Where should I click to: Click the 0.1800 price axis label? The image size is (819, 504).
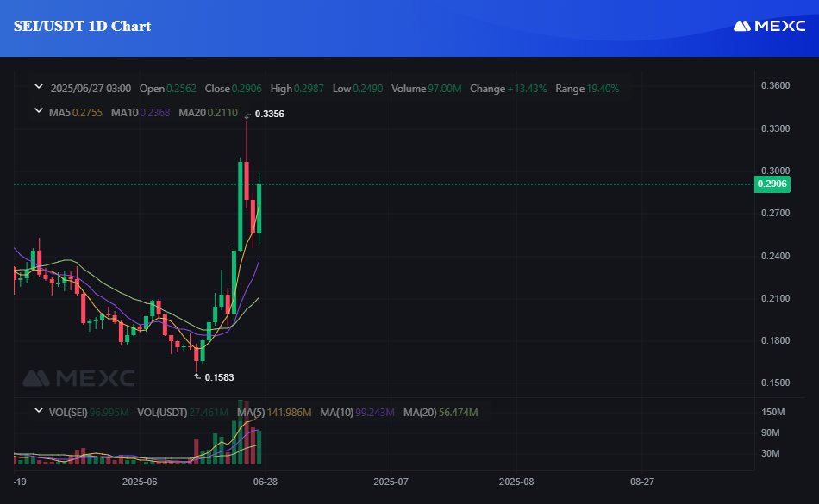775,340
